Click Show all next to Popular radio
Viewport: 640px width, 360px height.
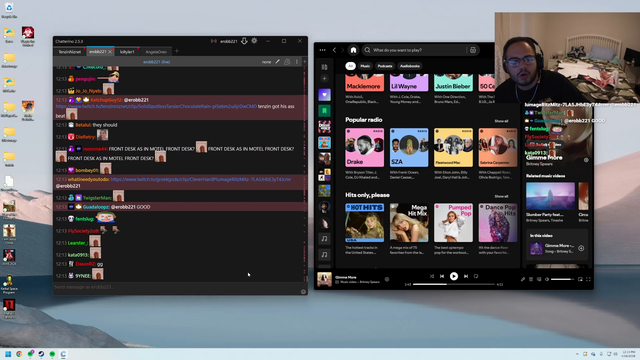[501, 121]
